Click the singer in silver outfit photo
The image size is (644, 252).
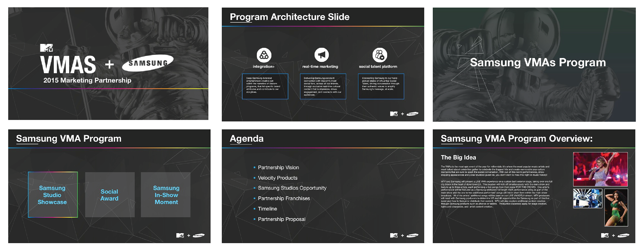(600, 169)
